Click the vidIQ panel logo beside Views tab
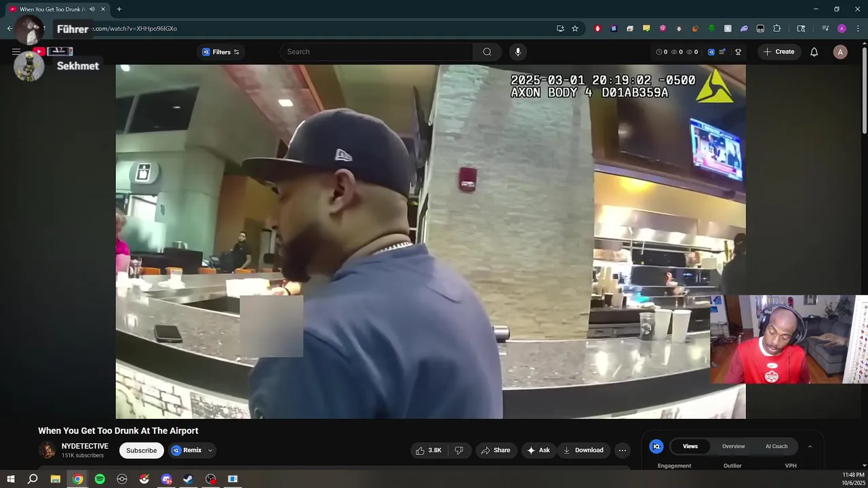 656,446
